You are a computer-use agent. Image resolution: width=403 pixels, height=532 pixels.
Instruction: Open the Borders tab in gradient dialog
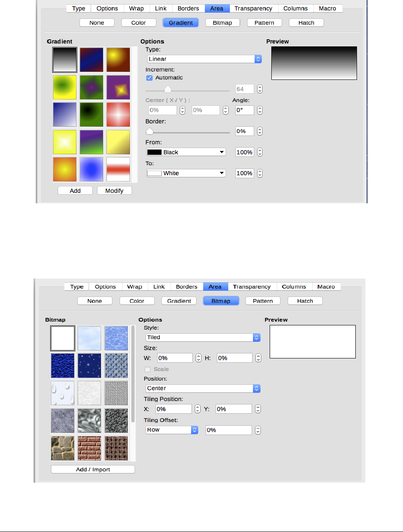point(188,8)
